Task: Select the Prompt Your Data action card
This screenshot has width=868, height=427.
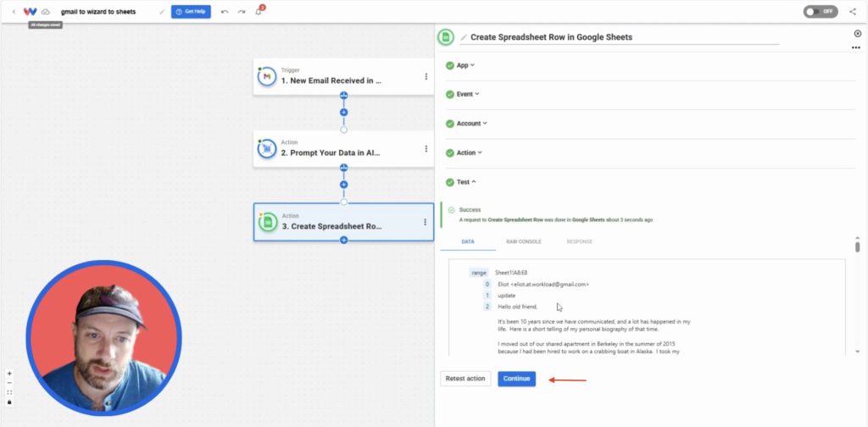Action: pos(343,149)
